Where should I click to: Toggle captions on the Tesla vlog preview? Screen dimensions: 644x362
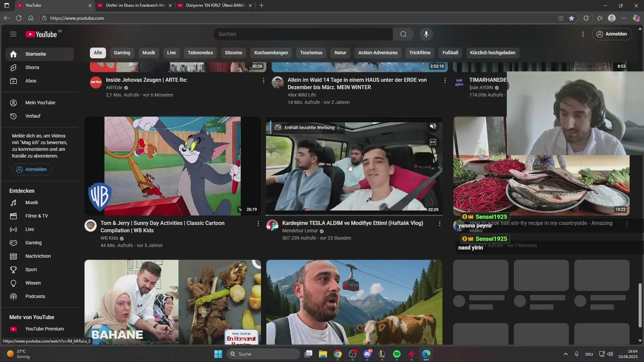(x=433, y=142)
